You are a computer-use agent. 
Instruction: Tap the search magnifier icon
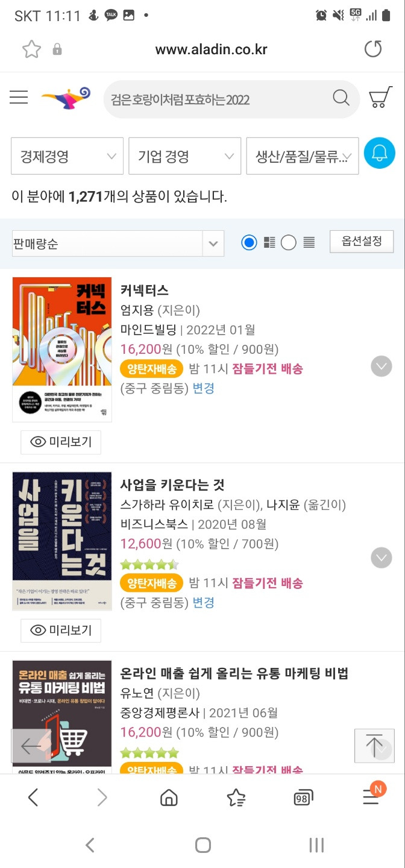(x=341, y=98)
